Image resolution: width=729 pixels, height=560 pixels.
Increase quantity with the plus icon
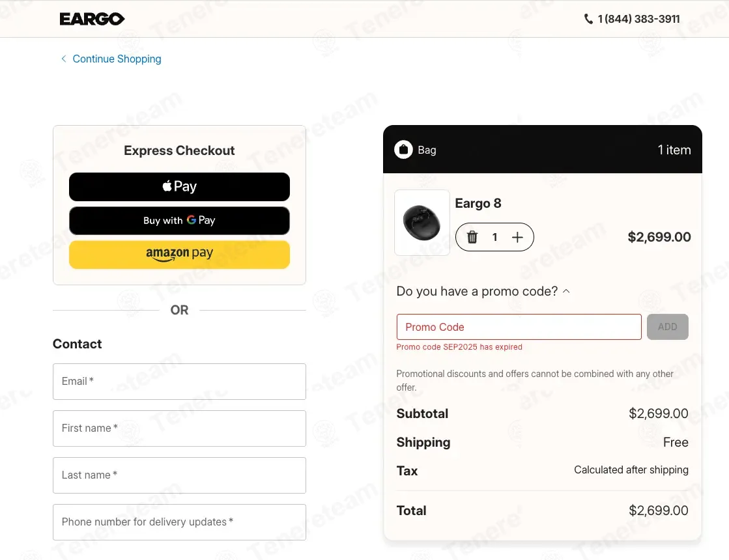click(x=517, y=237)
